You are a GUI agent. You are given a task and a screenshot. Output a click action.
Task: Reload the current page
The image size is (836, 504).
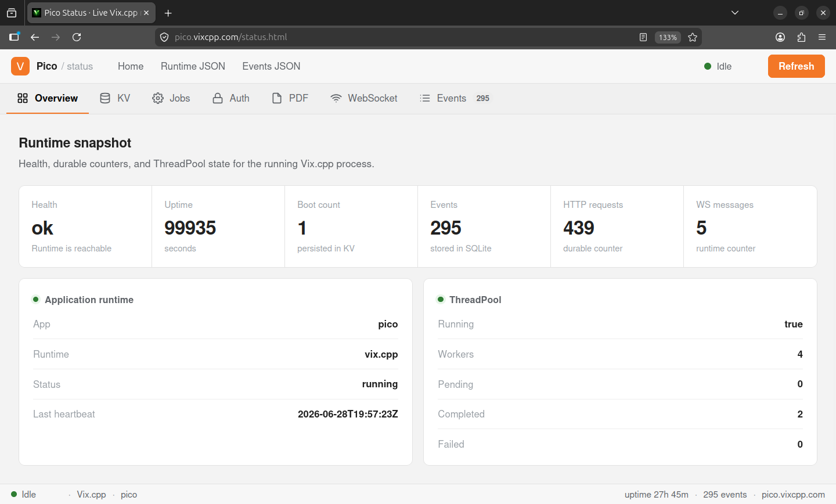77,37
